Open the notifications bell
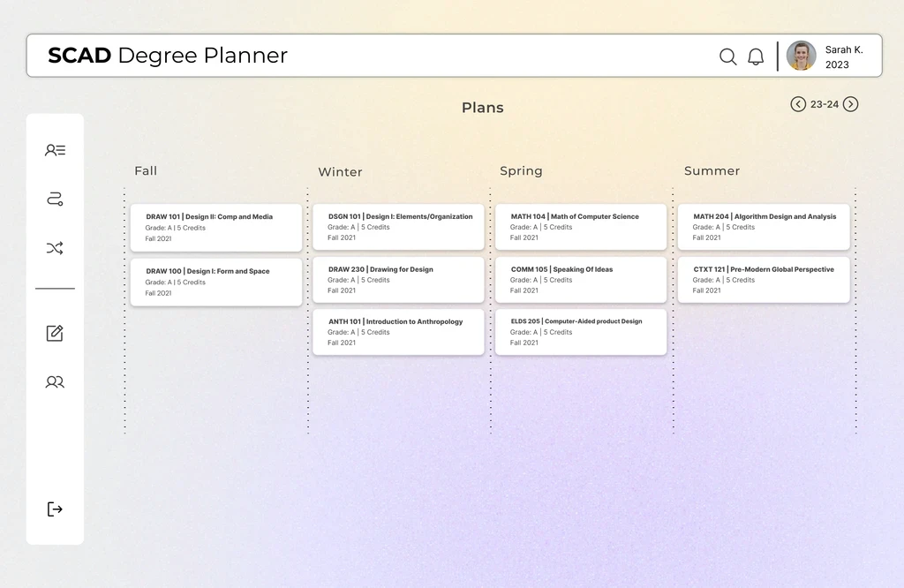904x588 pixels. (x=756, y=57)
